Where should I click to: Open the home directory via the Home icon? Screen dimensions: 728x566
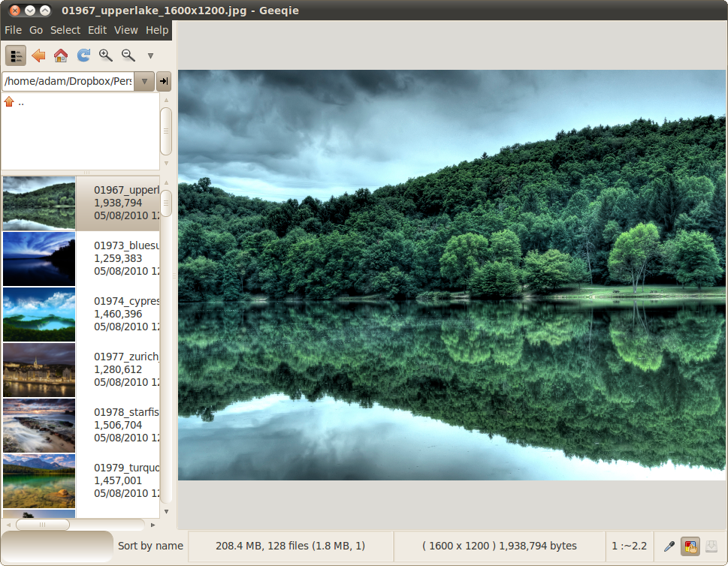pyautogui.click(x=60, y=55)
